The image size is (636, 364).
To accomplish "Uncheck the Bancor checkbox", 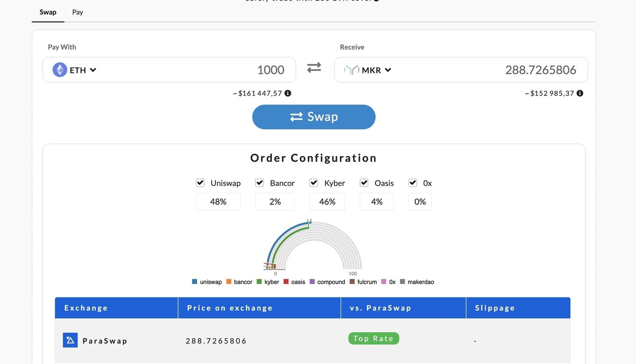I will coord(260,183).
